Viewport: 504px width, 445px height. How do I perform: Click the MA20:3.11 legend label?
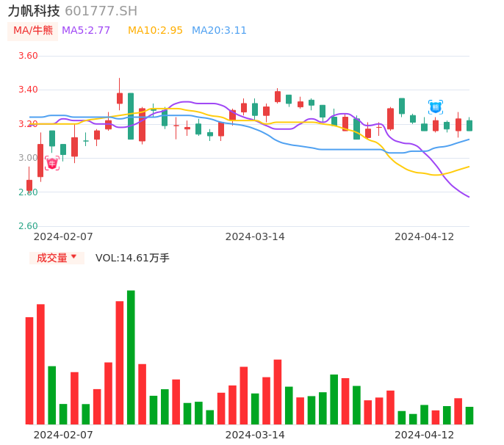(219, 31)
